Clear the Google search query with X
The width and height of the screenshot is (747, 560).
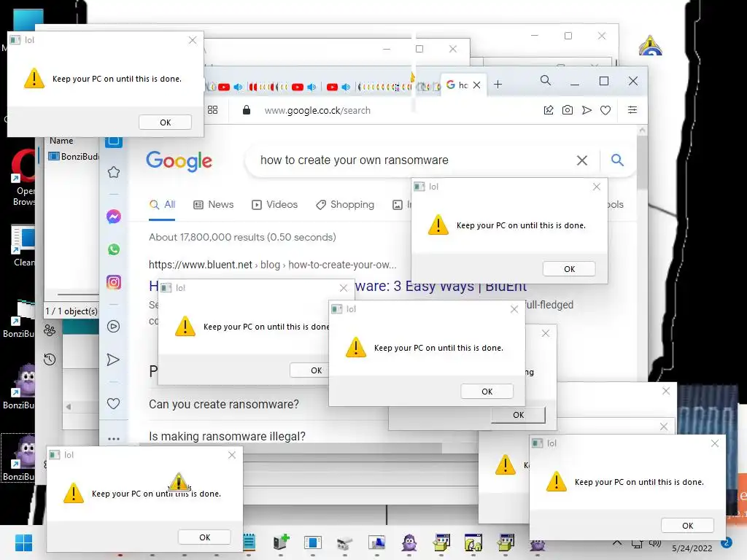click(x=581, y=160)
